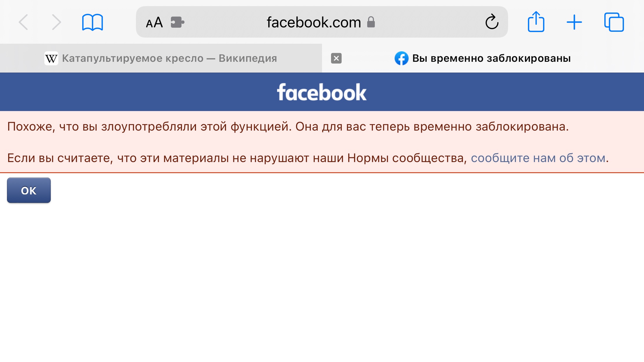Viewport: 644px width, 362px height.
Task: Click the facebook logo in the blue header
Action: [322, 92]
